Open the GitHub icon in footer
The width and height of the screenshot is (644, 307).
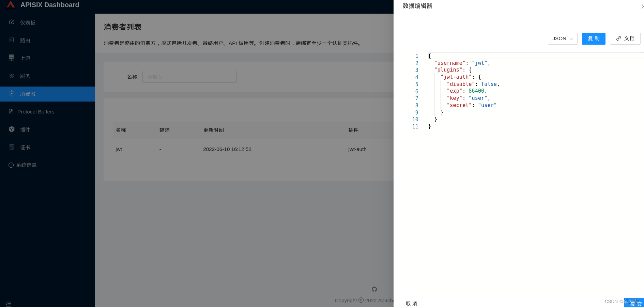coord(374,289)
